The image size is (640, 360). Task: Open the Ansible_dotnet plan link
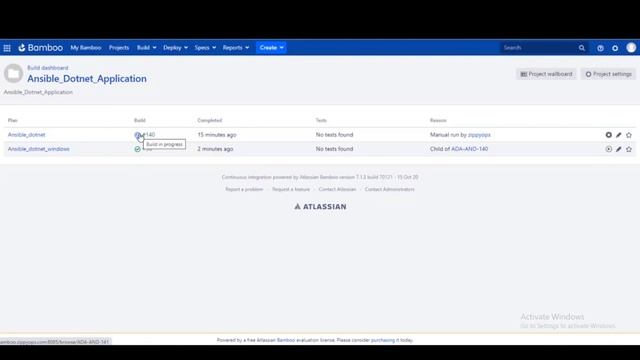(x=27, y=135)
